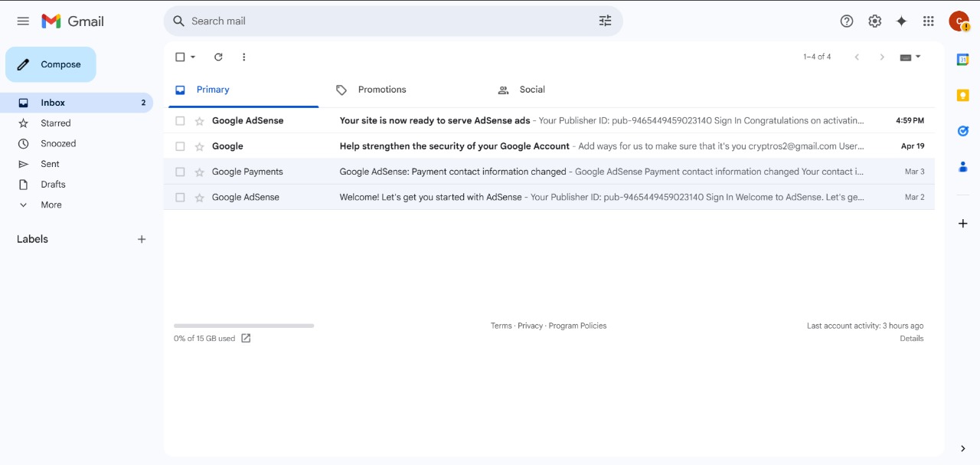This screenshot has width=980, height=465.
Task: Open the Privacy link
Action: [530, 326]
